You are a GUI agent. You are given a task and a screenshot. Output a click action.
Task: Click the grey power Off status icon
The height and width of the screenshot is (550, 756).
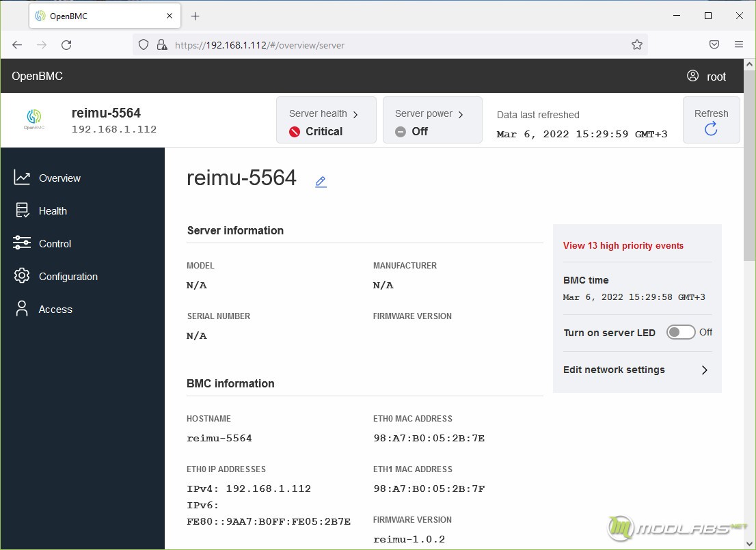coord(400,132)
